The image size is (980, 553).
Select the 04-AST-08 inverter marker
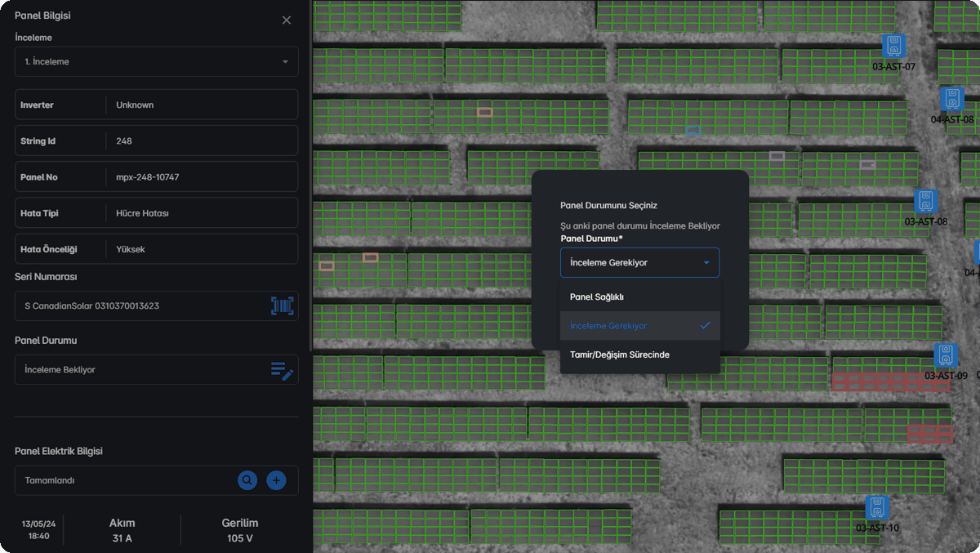pos(951,99)
